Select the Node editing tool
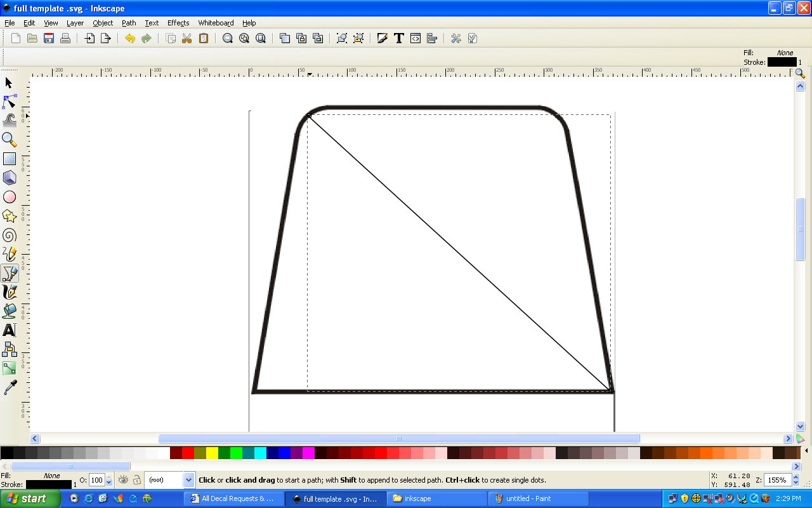This screenshot has width=812, height=508. pyautogui.click(x=9, y=102)
